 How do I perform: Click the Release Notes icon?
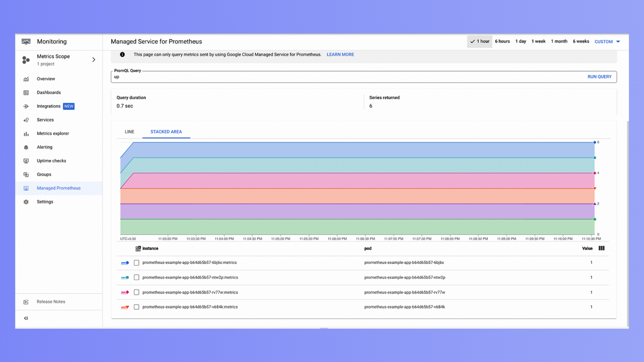[x=26, y=302]
